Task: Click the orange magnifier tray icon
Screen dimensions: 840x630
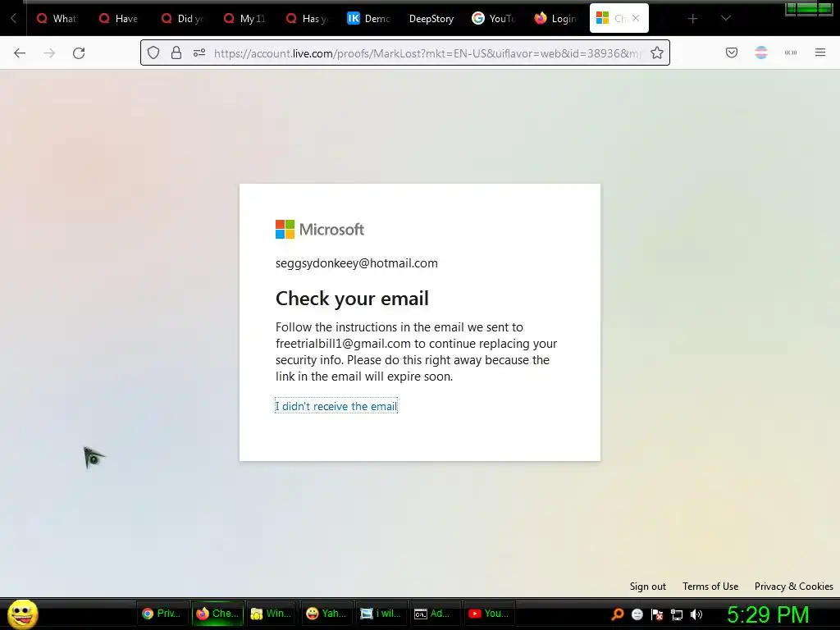Action: pos(618,614)
